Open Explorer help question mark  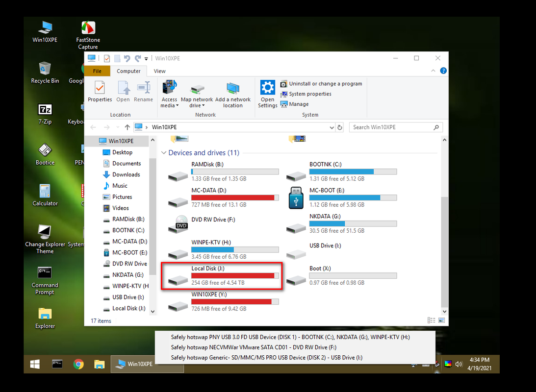point(443,71)
